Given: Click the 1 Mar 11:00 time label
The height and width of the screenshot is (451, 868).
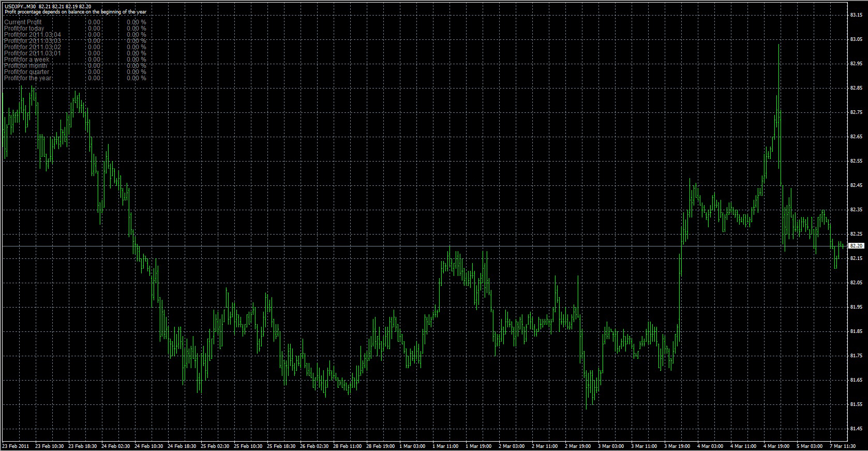Looking at the screenshot, I should pos(445,446).
